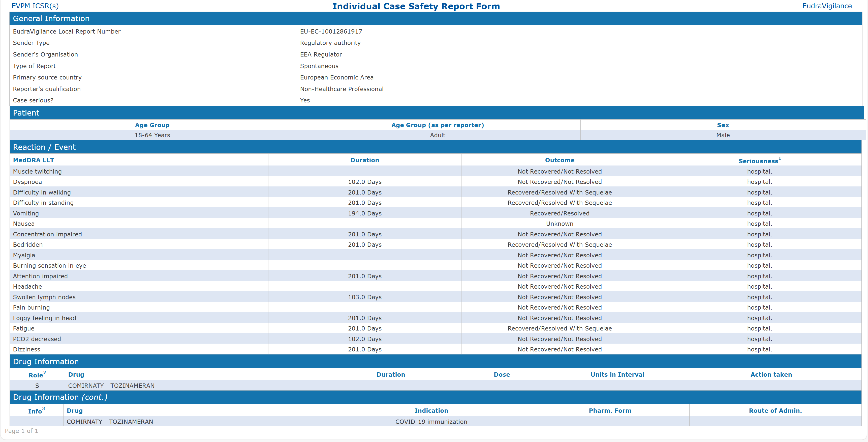Viewport: 868px width, 442px height.
Task: Click Difficulty in standing term
Action: [x=43, y=203]
